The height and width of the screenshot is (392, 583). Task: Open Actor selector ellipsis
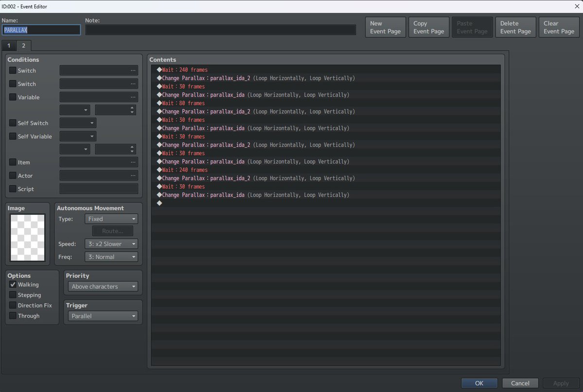click(133, 175)
